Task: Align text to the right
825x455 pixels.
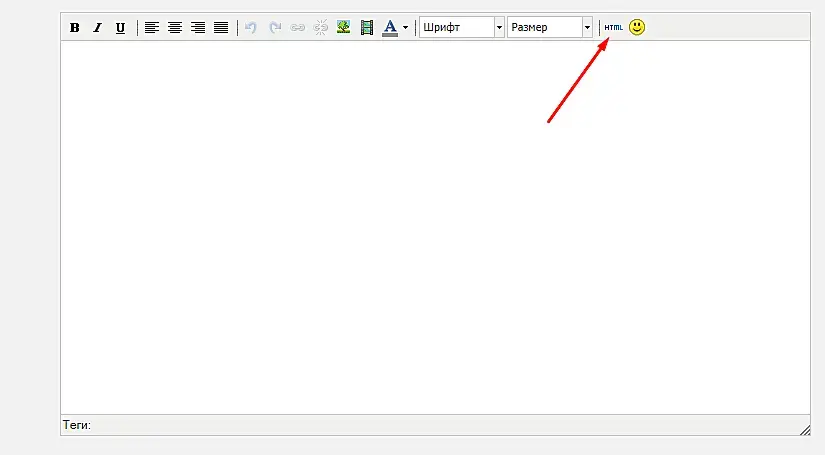Action: [198, 27]
